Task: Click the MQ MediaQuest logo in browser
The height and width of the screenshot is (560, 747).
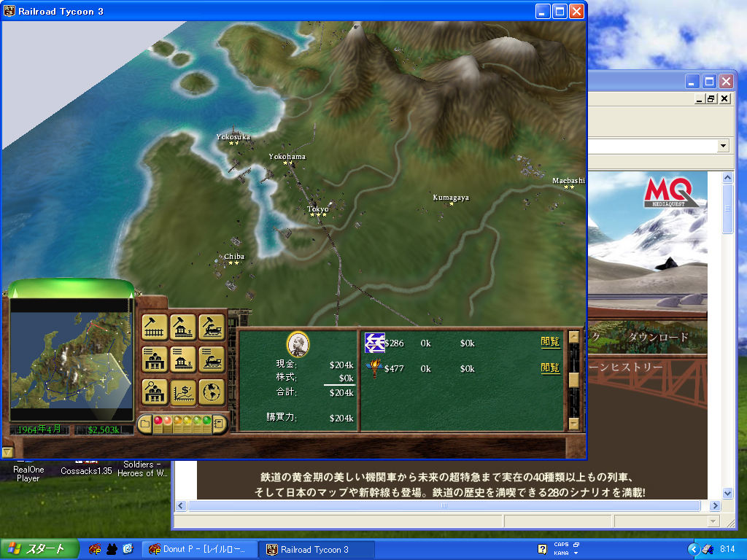Action: coord(670,192)
